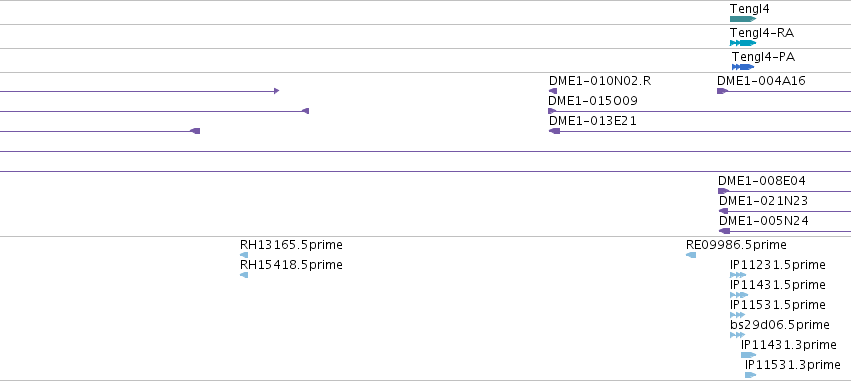Select the RE09986.5prime EST glyph
This screenshot has width=851, height=381.
point(691,255)
